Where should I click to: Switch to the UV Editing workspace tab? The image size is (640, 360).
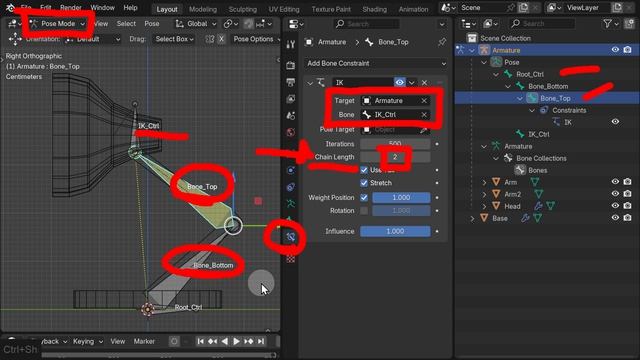click(284, 9)
